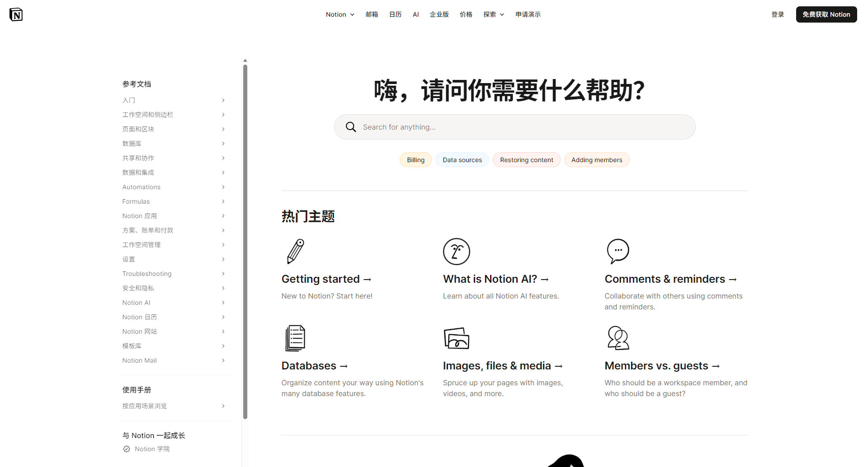868x467 pixels.
Task: Expand the 探索 dropdown menu
Action: 493,14
